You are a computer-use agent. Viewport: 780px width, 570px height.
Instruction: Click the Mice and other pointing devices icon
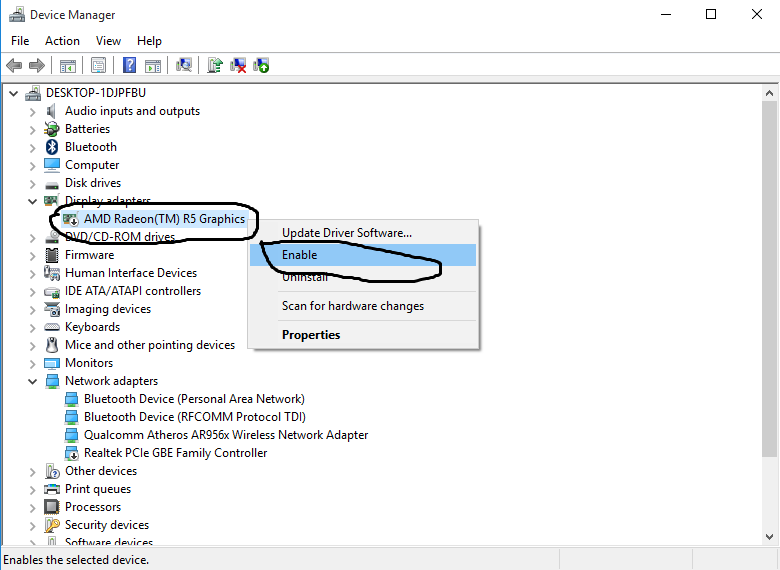52,345
